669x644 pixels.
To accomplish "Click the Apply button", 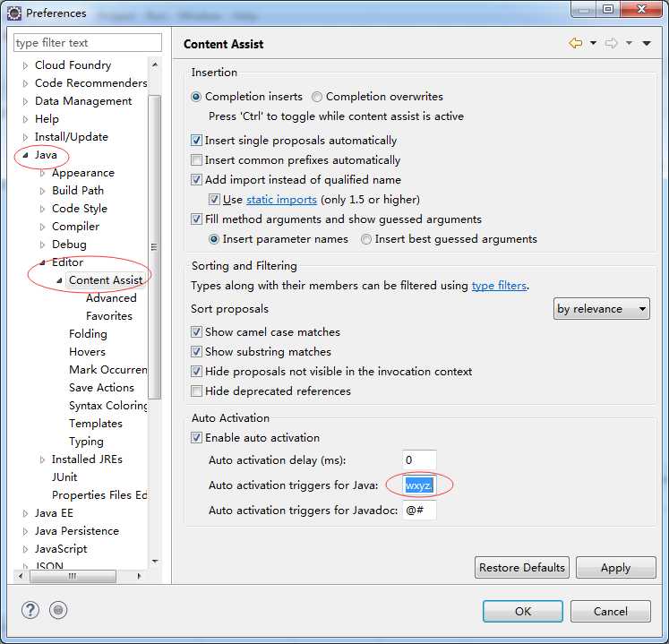I will [x=615, y=567].
